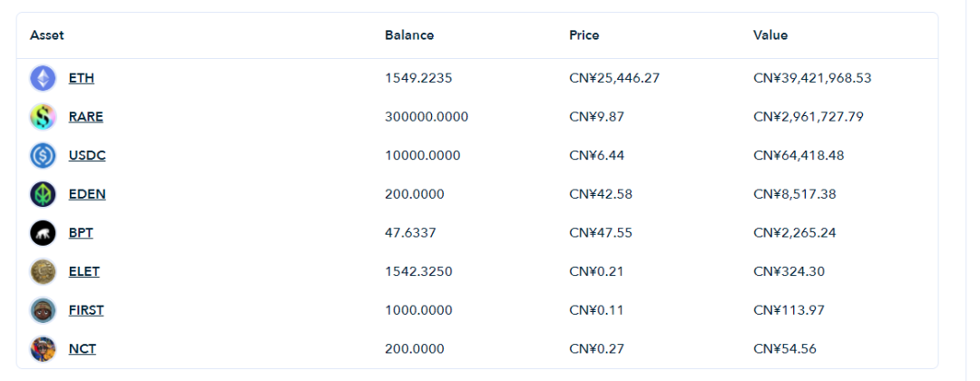Open the USDC asset link
The width and height of the screenshot is (980, 381).
[x=87, y=155]
